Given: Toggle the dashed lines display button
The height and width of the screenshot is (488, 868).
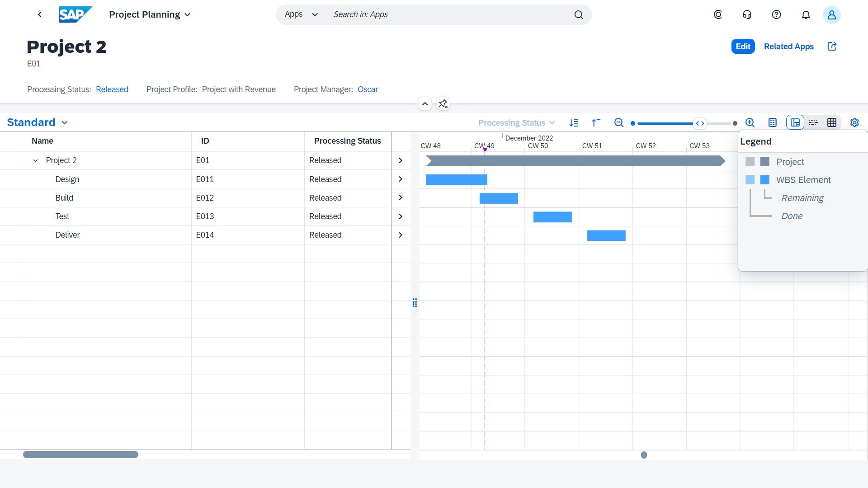Looking at the screenshot, I should (813, 123).
